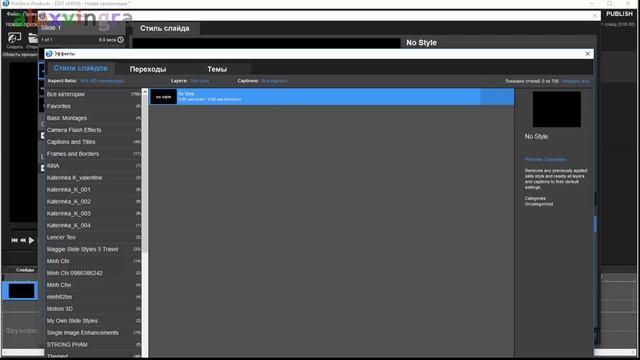Viewport: 640px width, 360px height.
Task: Click the show all styles link
Action: pos(575,81)
